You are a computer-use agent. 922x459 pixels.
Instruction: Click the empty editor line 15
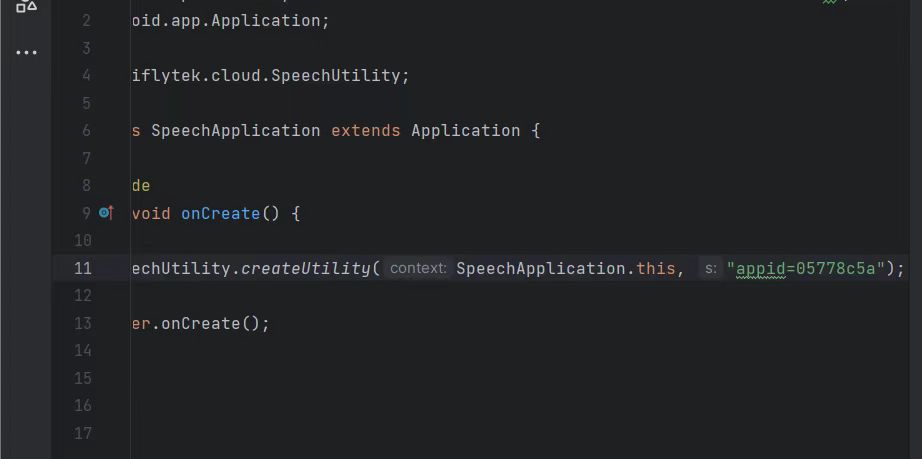[400, 378]
